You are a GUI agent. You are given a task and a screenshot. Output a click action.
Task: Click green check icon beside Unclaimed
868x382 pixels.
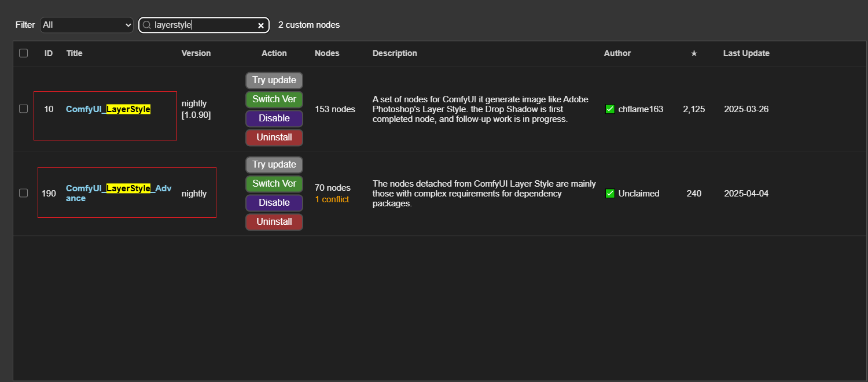pos(609,194)
